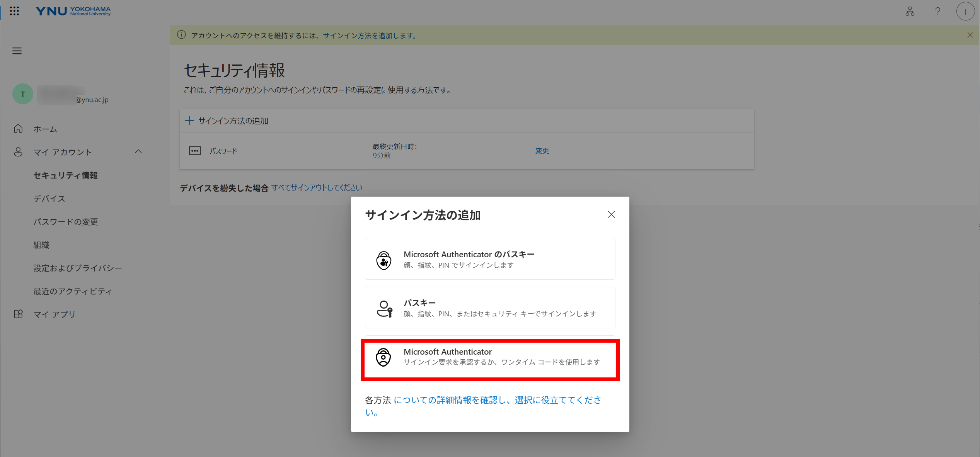
Task: Select the パスキー sign-in option
Action: pos(490,307)
